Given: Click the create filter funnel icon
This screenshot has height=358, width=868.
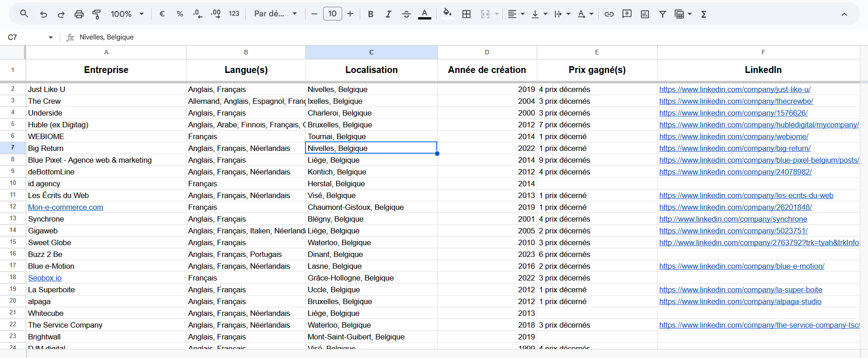Looking at the screenshot, I should [663, 14].
